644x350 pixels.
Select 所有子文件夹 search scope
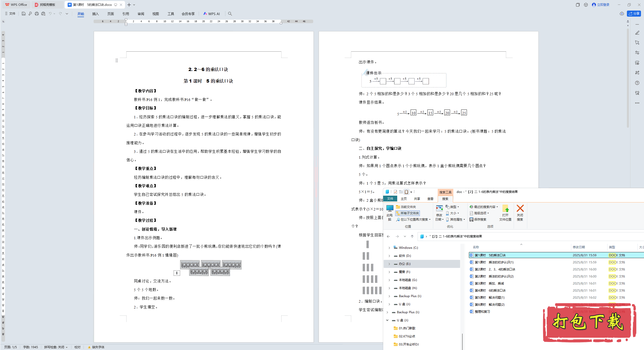tap(408, 213)
